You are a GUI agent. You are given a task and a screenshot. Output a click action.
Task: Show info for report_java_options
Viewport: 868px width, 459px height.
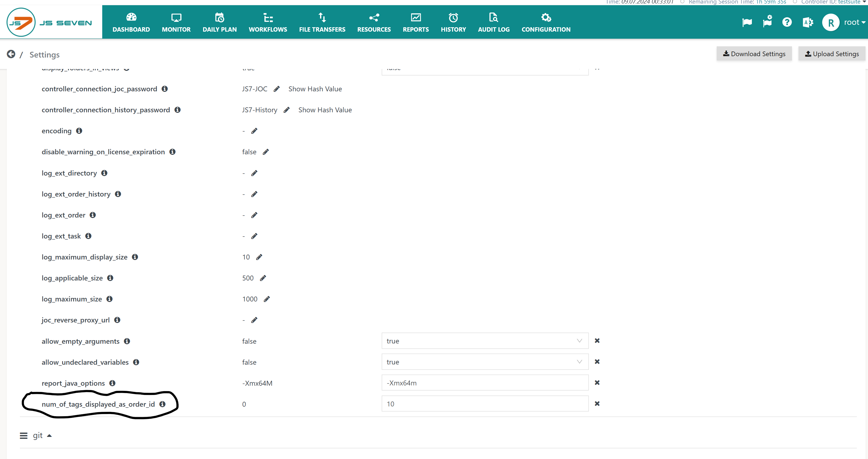(112, 383)
